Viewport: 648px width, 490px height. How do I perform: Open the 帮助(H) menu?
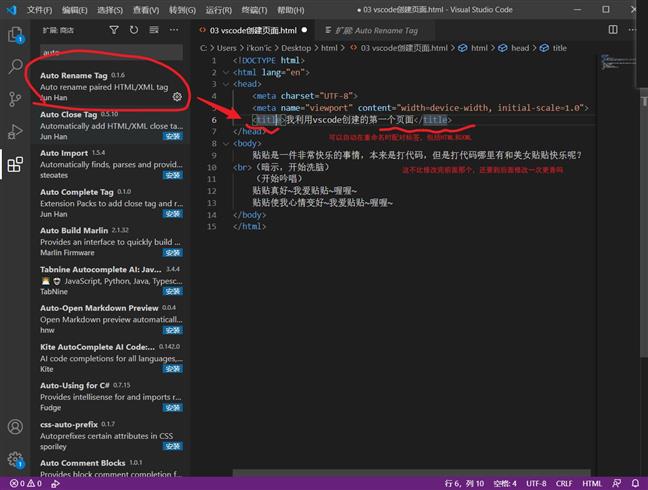click(291, 10)
